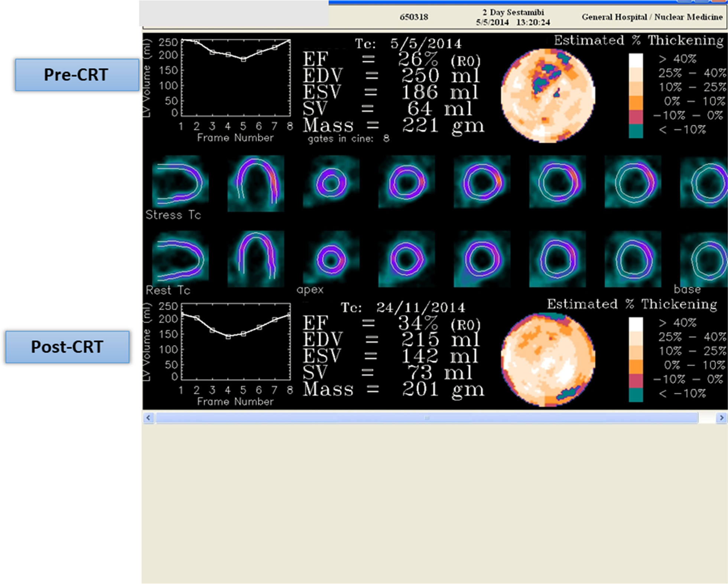Click 'General Hospital / Nuclear Medicine' header

[x=652, y=17]
